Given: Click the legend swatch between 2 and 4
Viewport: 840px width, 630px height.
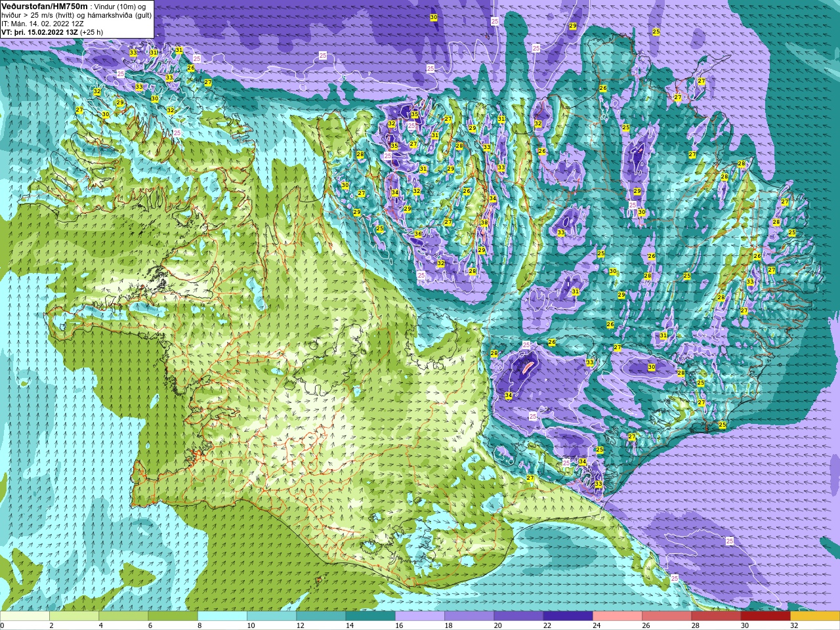Looking at the screenshot, I should 74,616.
